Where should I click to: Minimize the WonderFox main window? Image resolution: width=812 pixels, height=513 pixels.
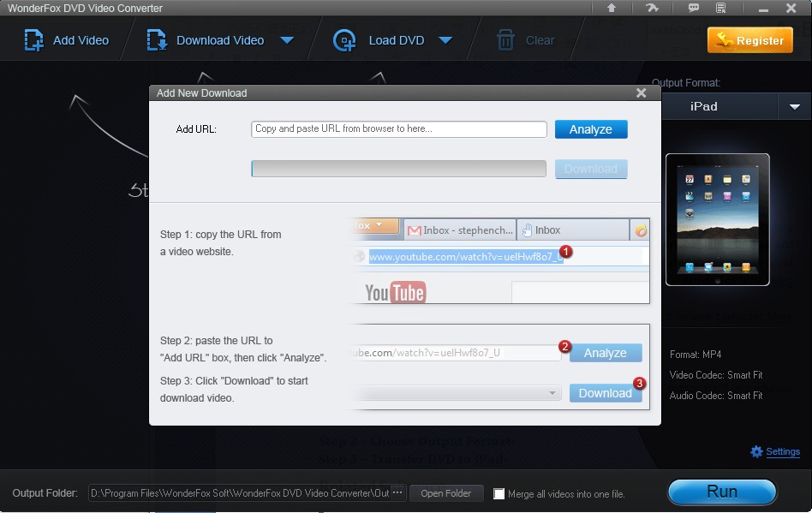[x=763, y=9]
